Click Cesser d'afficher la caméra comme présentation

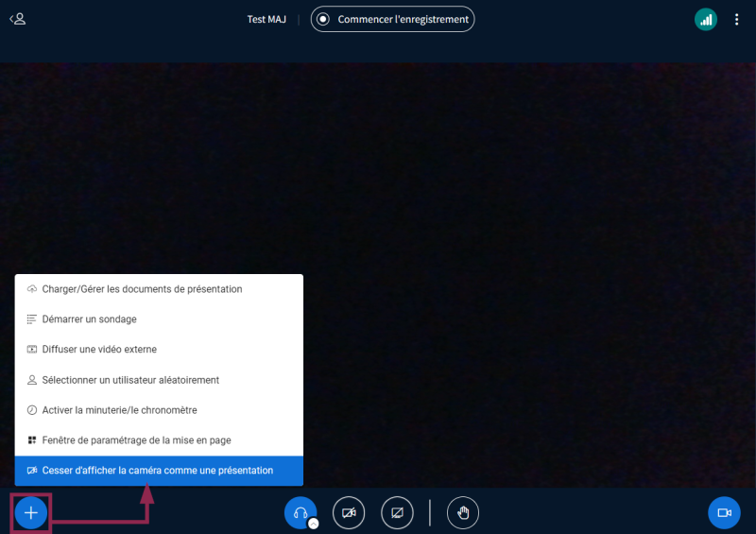[158, 471]
